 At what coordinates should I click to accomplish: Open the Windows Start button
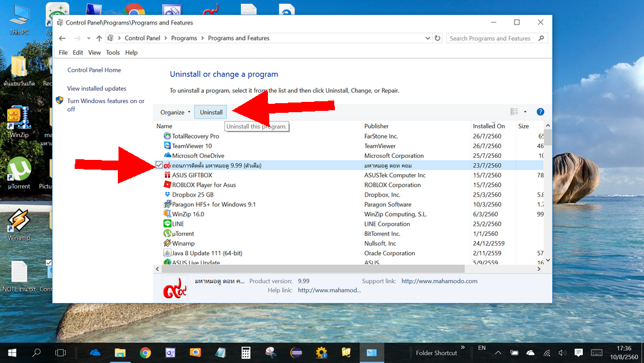point(12,353)
